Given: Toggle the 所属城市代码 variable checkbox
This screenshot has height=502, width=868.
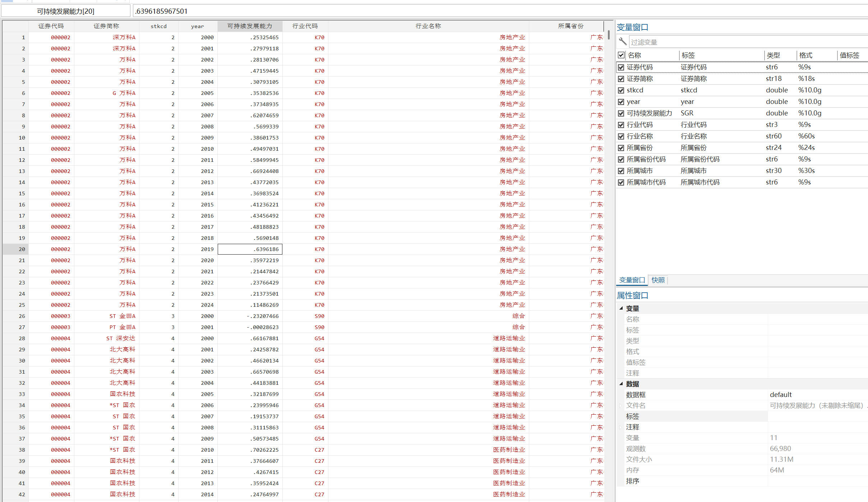Looking at the screenshot, I should (x=621, y=182).
